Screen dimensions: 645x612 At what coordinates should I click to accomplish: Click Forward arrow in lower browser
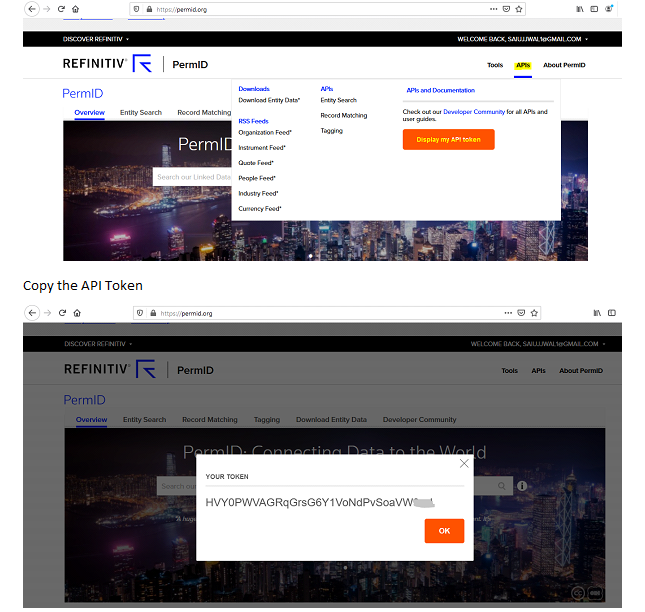[x=48, y=313]
